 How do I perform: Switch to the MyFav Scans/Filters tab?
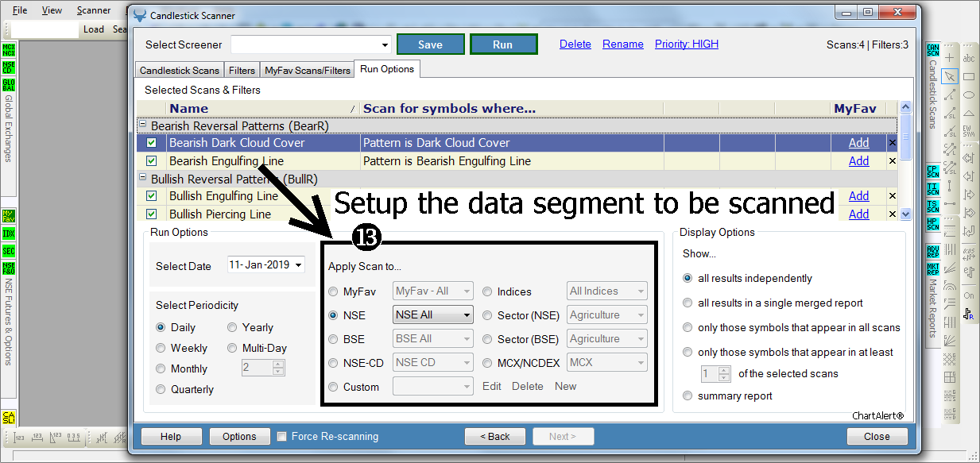(x=308, y=71)
